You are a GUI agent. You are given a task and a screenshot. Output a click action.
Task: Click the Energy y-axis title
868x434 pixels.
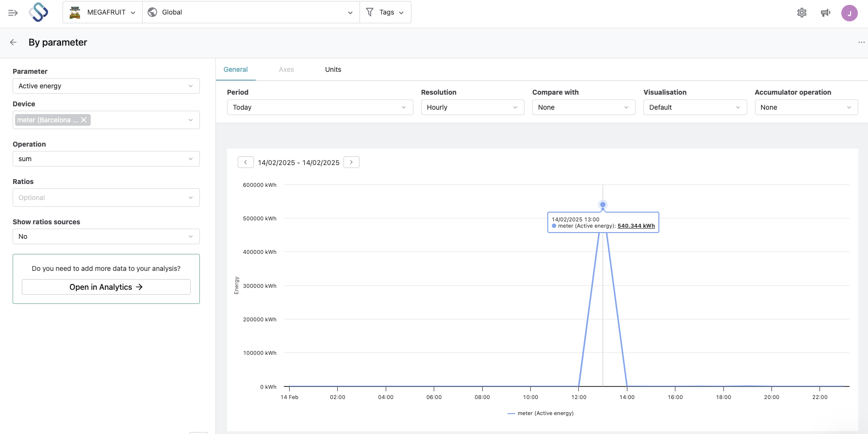[x=237, y=285]
